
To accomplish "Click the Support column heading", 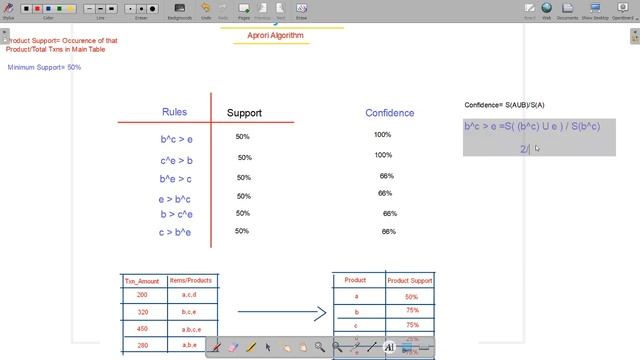I will [x=244, y=113].
